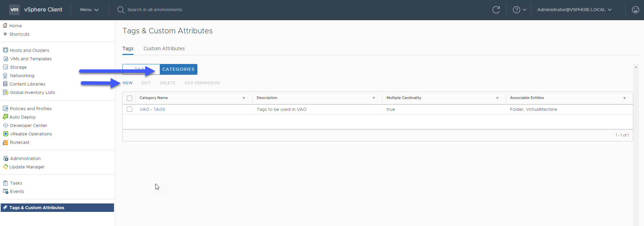Click the Tags & Custom Attributes tag icon

(5, 207)
